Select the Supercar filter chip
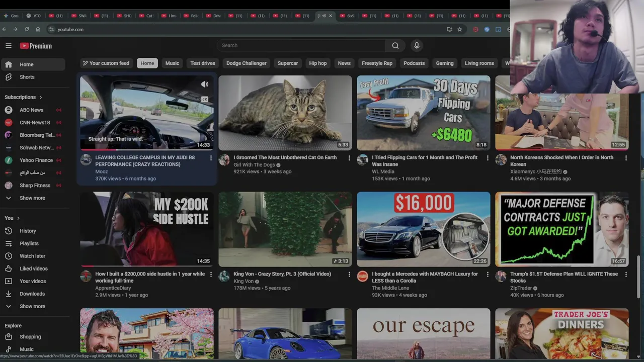 click(x=288, y=63)
